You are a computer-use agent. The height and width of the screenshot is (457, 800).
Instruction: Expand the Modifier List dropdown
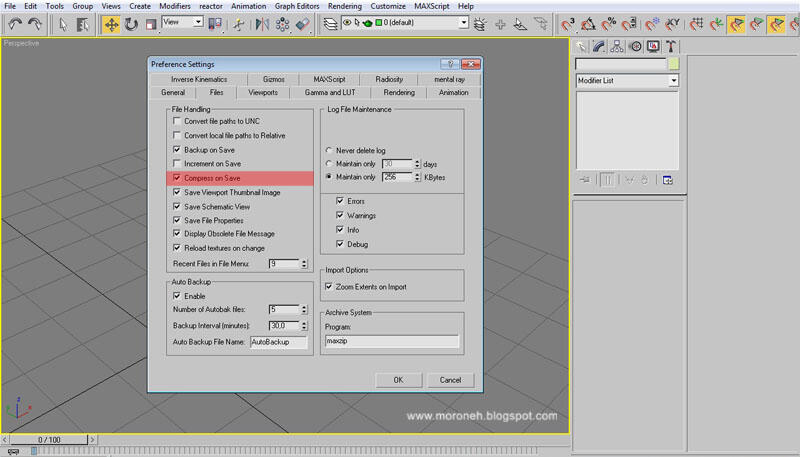674,80
